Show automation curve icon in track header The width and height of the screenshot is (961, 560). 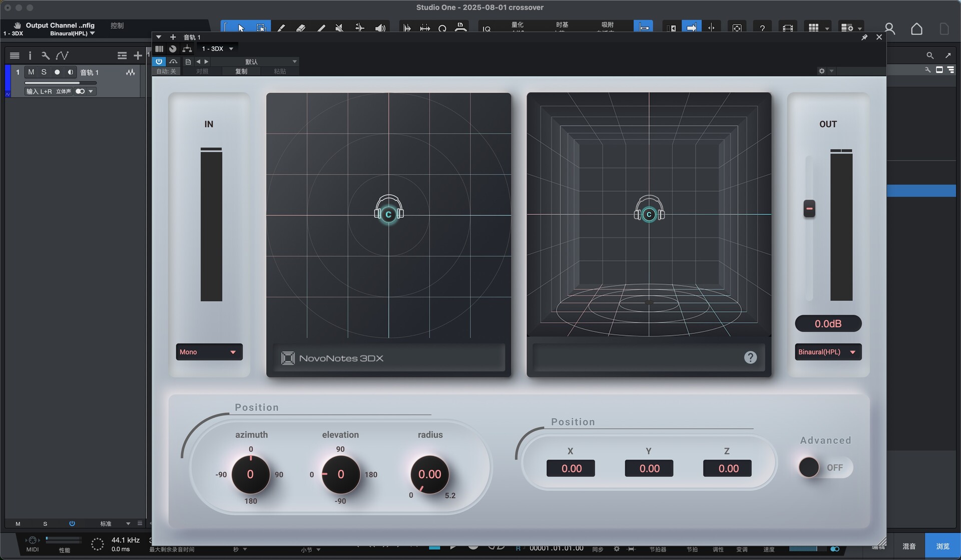pos(62,56)
